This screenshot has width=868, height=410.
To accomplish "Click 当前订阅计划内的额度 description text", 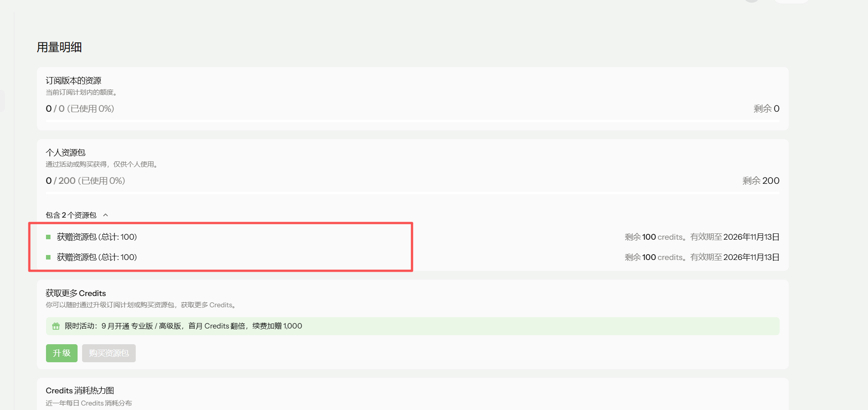I will (82, 92).
